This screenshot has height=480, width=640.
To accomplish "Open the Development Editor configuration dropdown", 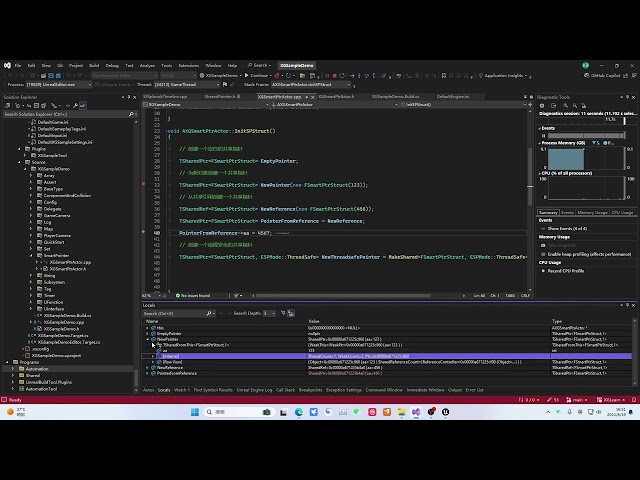I will [124, 76].
